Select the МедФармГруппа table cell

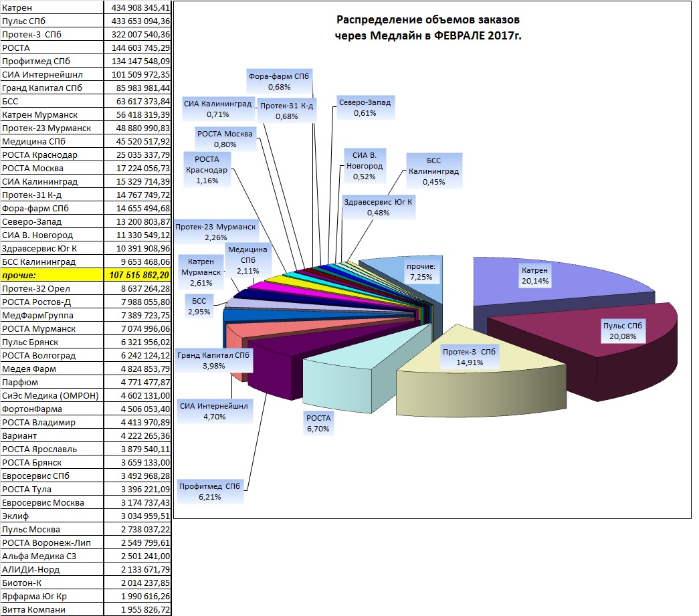(x=52, y=315)
